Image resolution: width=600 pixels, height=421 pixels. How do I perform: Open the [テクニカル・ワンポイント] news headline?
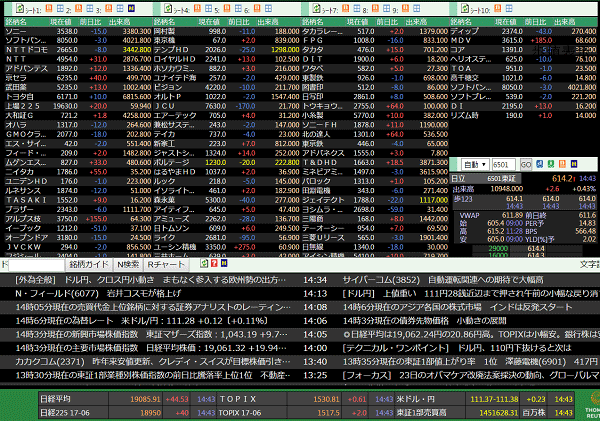coord(457,348)
